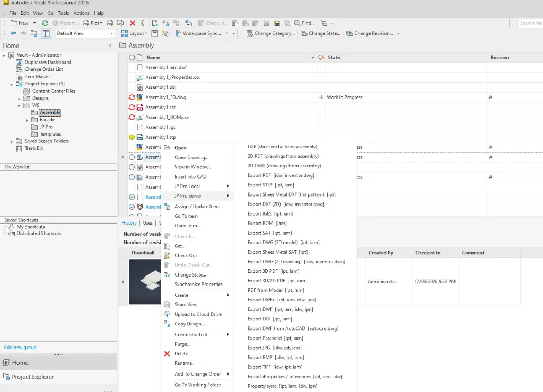Screen dimensions: 543x392
Task: Click sync status icon of Assembly1.sat
Action: tap(132, 107)
